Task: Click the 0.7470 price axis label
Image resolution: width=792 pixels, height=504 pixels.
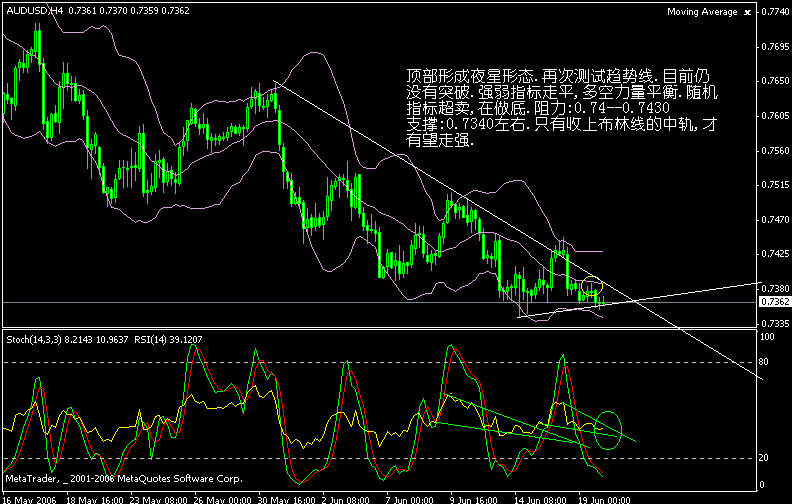Action: (x=775, y=220)
